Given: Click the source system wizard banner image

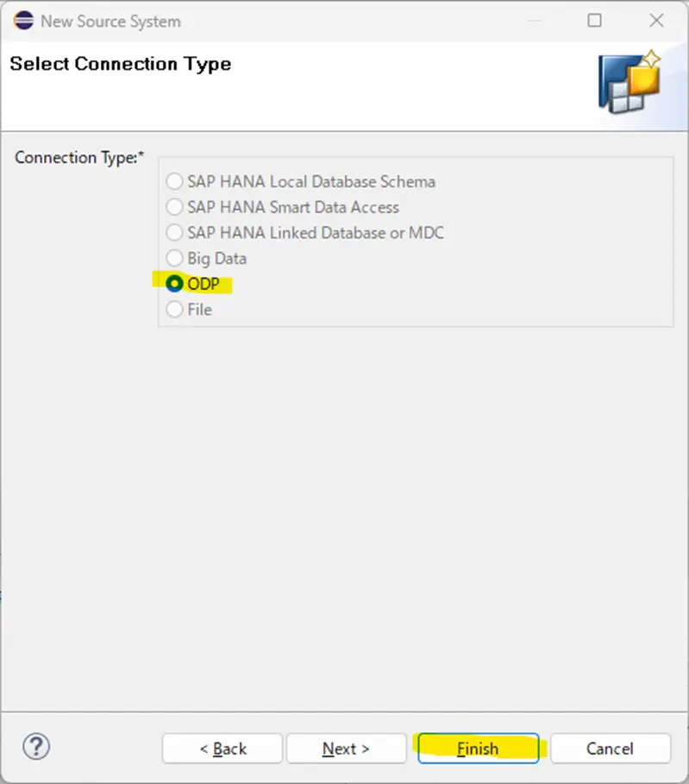Looking at the screenshot, I should tap(630, 83).
